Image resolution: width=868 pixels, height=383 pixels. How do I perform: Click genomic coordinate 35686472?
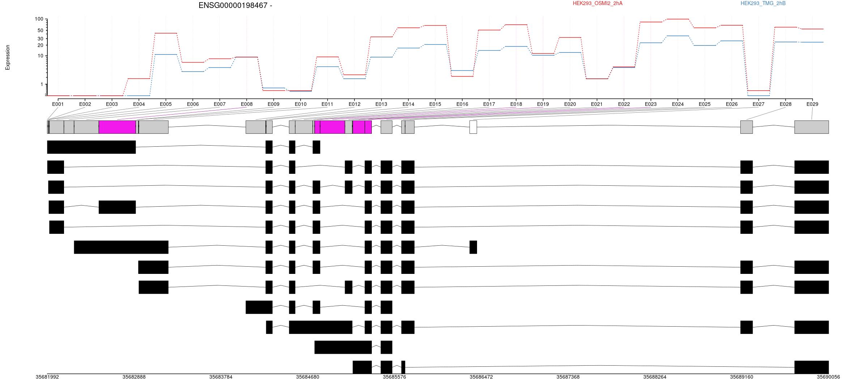pos(481,377)
